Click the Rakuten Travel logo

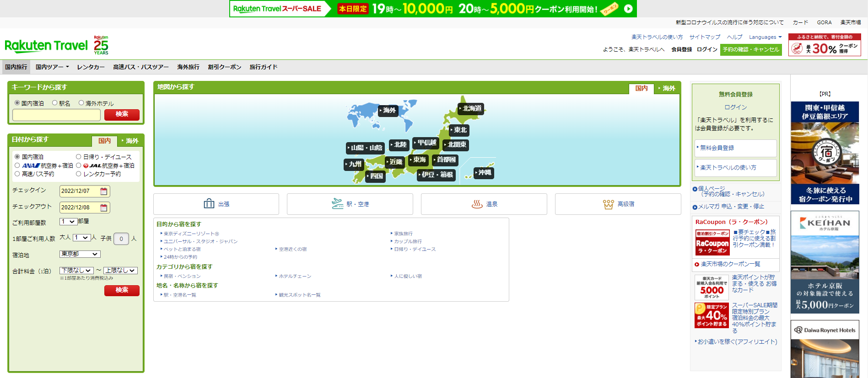[x=46, y=46]
